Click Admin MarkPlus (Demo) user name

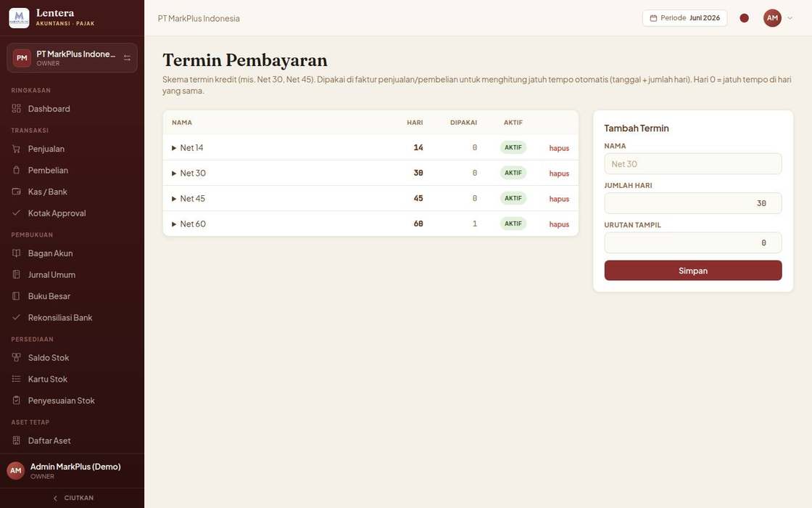[75, 467]
